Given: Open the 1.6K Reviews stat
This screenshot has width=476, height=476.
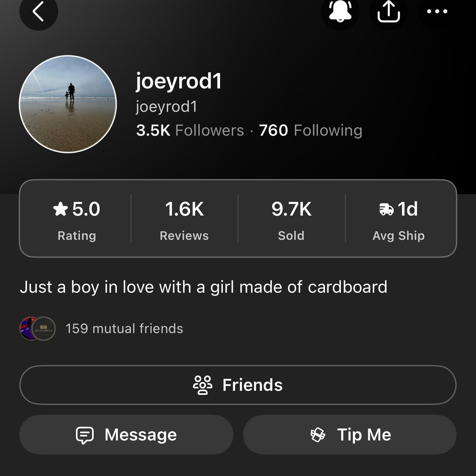Looking at the screenshot, I should [x=184, y=218].
